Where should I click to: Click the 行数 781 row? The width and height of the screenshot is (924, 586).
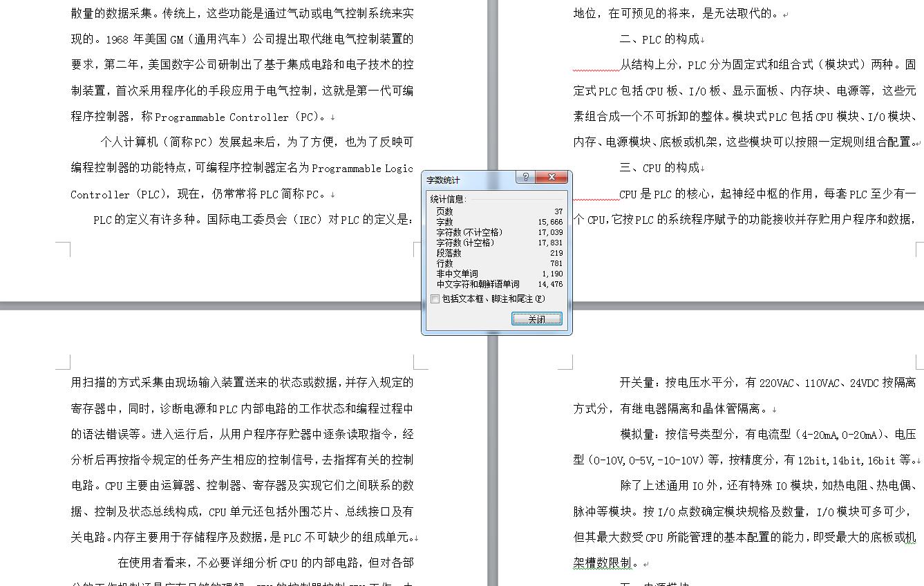[499, 263]
